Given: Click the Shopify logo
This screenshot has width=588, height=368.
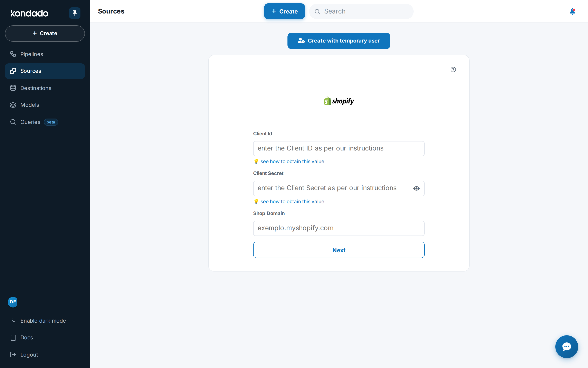Looking at the screenshot, I should click(x=339, y=101).
